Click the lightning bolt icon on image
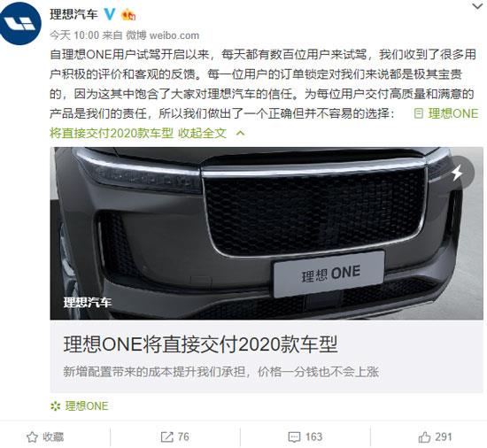The width and height of the screenshot is (487, 448). click(x=457, y=173)
